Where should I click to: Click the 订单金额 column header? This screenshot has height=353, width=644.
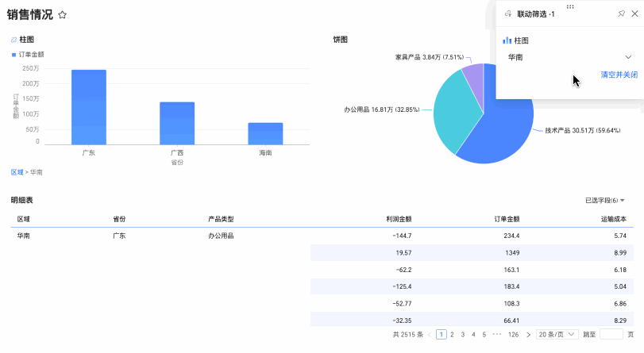pyautogui.click(x=507, y=219)
